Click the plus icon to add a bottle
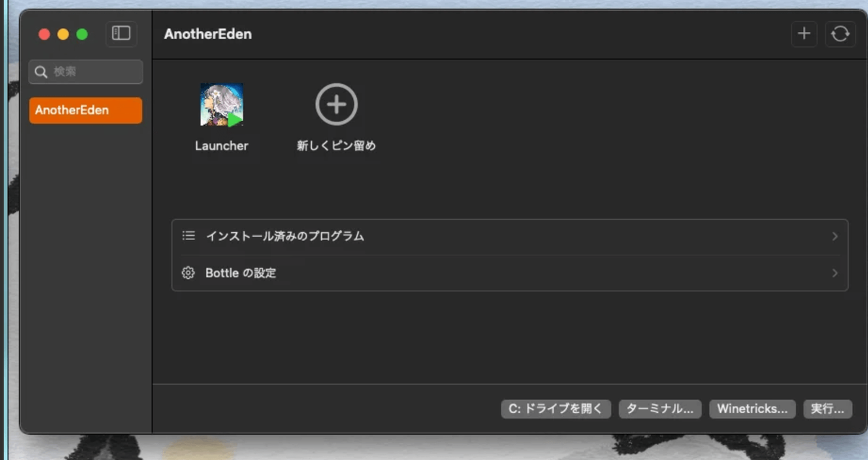 coord(804,34)
